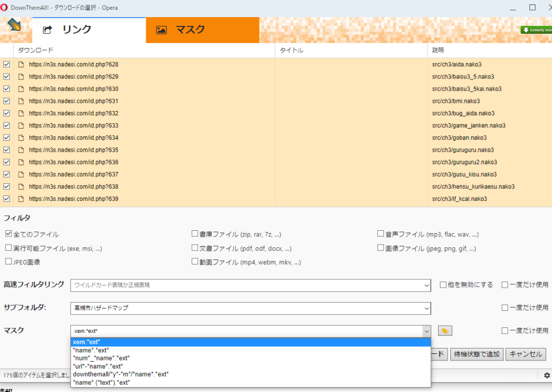The image size is (552, 392).
Task: Enable 実行可能ファイル filter checkbox
Action: pyautogui.click(x=9, y=248)
